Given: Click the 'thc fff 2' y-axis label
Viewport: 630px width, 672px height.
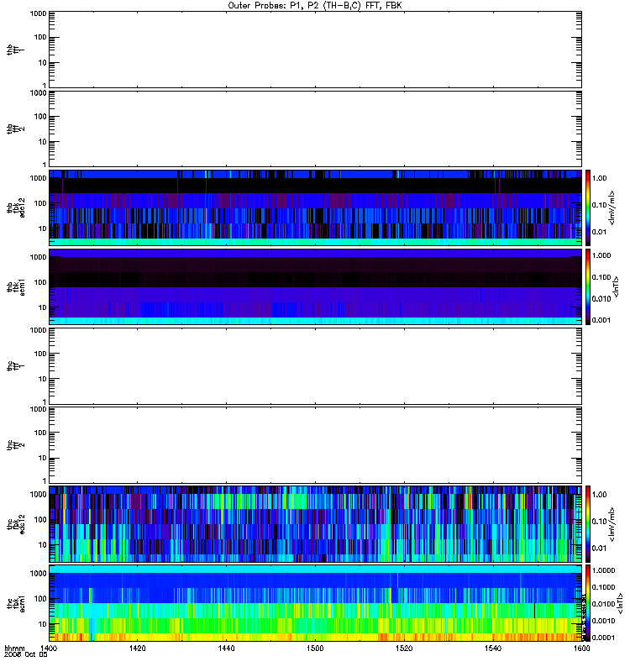Looking at the screenshot, I should 15,445.
